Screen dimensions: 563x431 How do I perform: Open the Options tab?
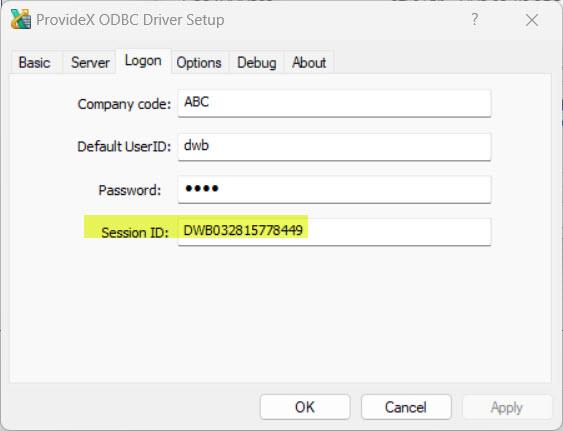pyautogui.click(x=199, y=62)
